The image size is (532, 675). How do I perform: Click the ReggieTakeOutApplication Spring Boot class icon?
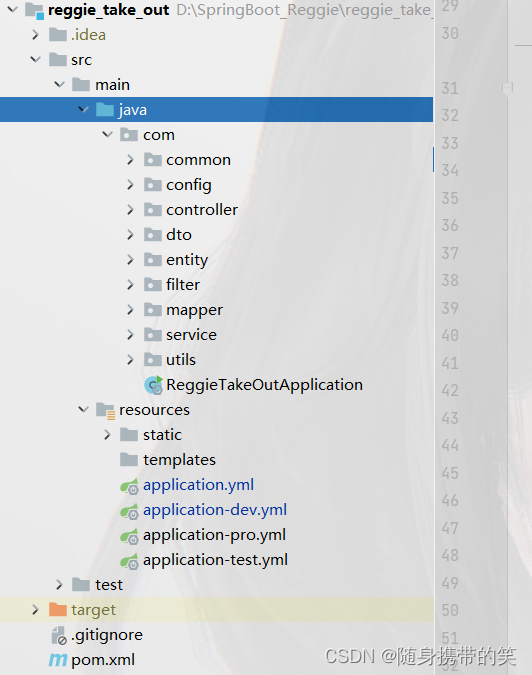[x=153, y=385]
